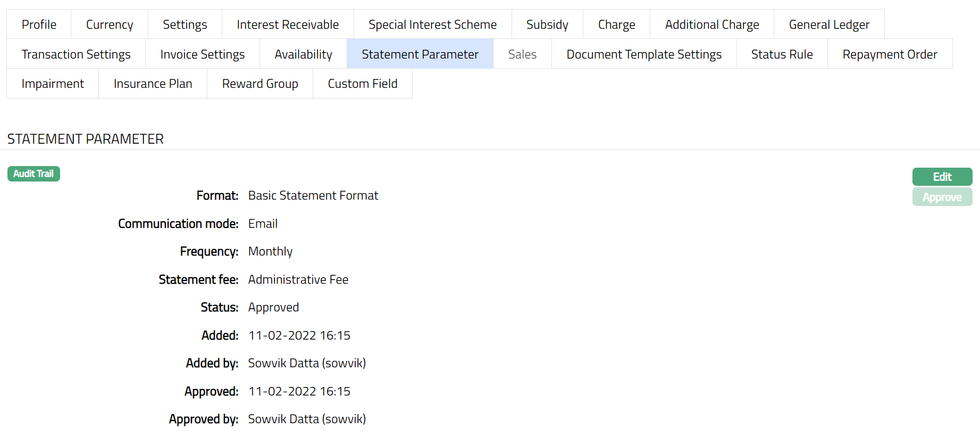Click the faded Approve button

pos(942,197)
